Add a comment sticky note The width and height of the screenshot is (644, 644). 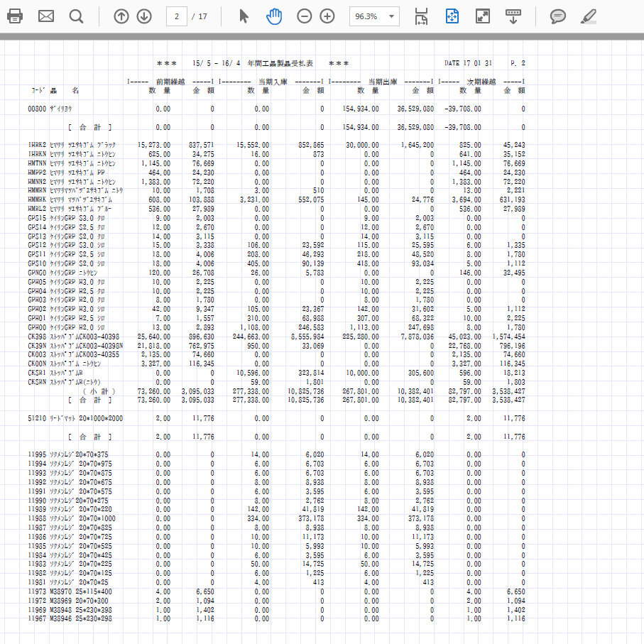coord(559,16)
